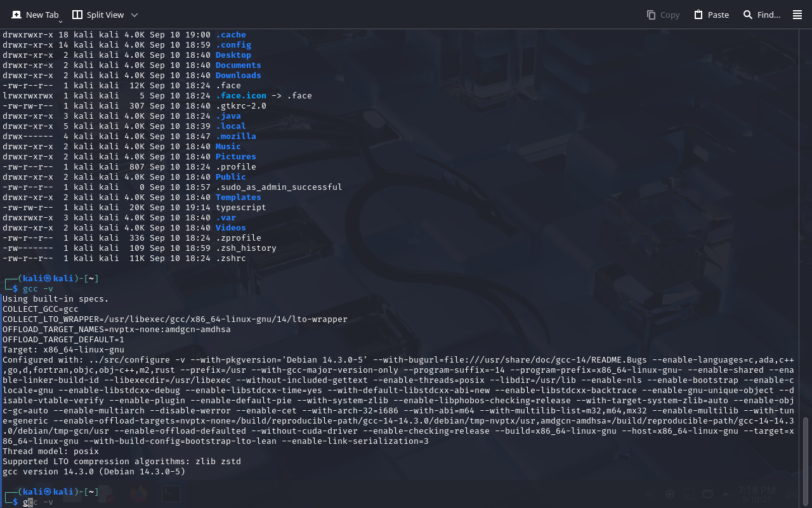
Task: Click the .mozilla directory name
Action: (236, 137)
